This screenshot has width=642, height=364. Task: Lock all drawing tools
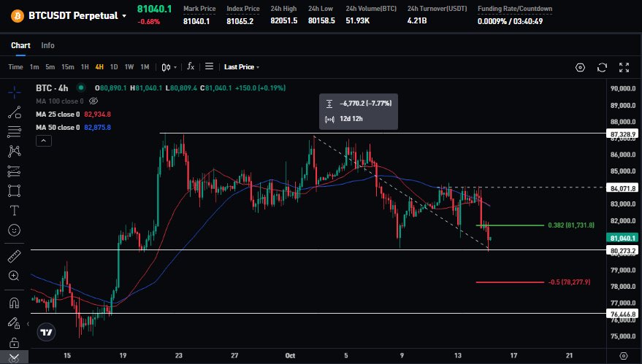[14, 342]
